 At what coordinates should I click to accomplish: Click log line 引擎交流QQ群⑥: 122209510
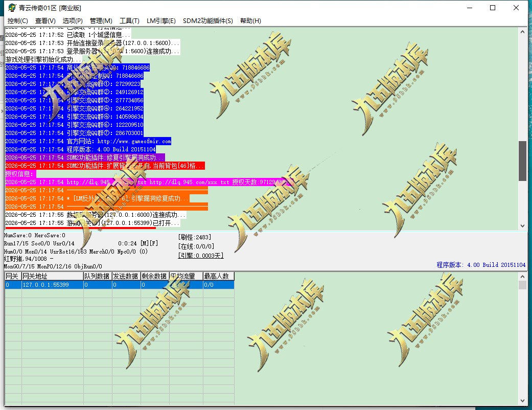pos(74,125)
